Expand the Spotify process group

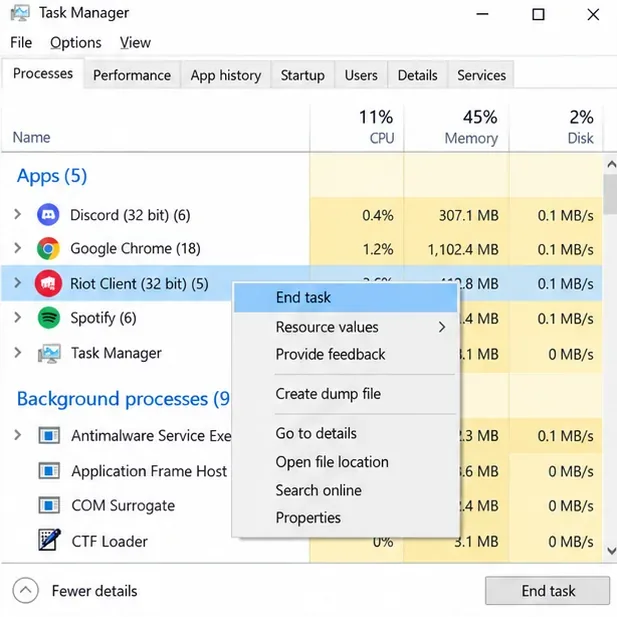click(x=17, y=317)
